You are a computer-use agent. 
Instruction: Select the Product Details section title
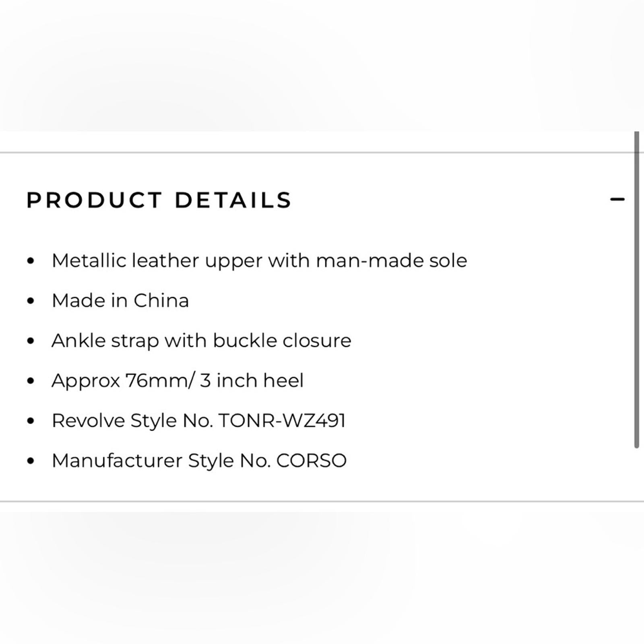tap(158, 200)
